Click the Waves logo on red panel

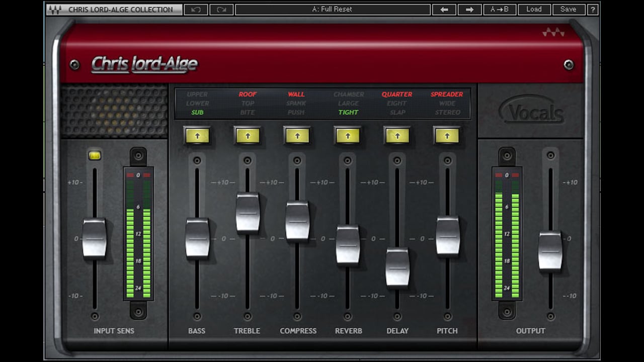pyautogui.click(x=553, y=32)
